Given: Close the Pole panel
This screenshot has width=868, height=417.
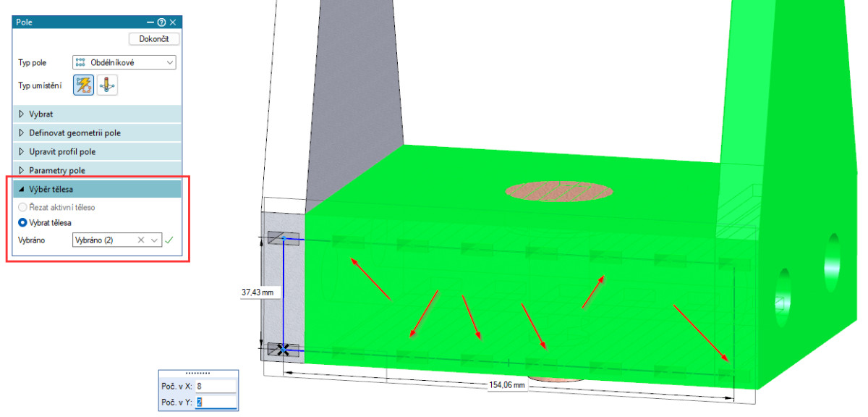Looking at the screenshot, I should point(173,22).
